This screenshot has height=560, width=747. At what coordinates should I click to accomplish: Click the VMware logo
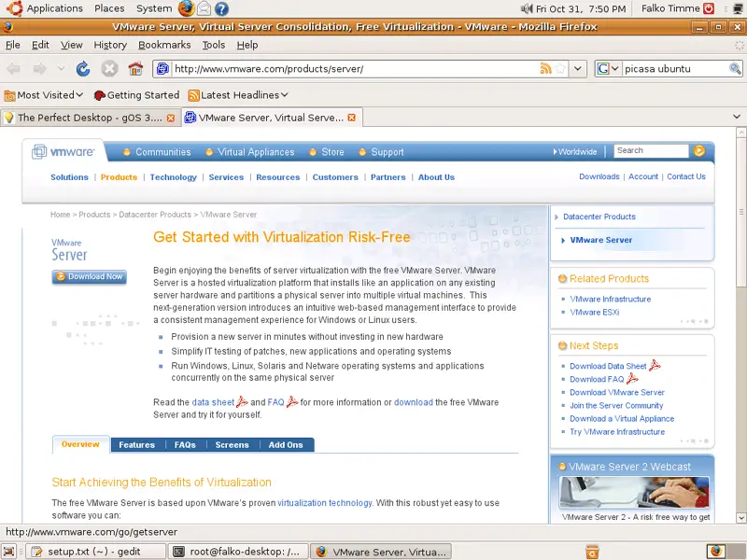click(x=63, y=152)
